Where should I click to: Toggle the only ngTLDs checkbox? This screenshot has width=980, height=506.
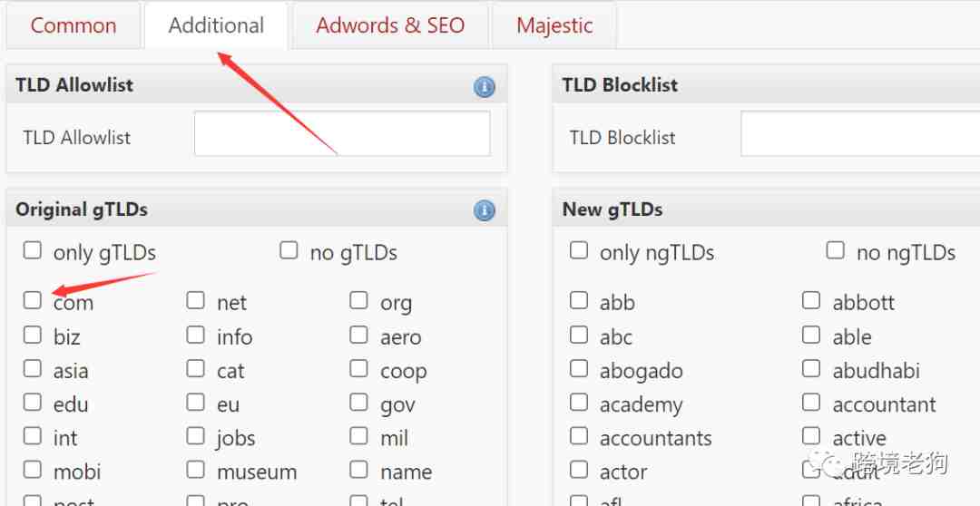(579, 250)
